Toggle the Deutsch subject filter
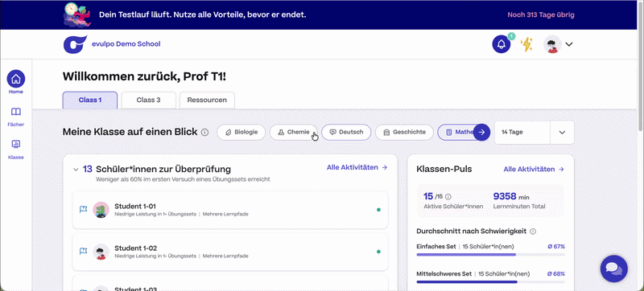 346,132
